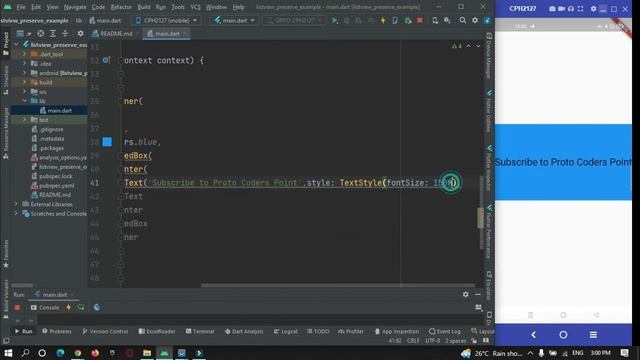Open Dart Analysis tool window

[244, 331]
